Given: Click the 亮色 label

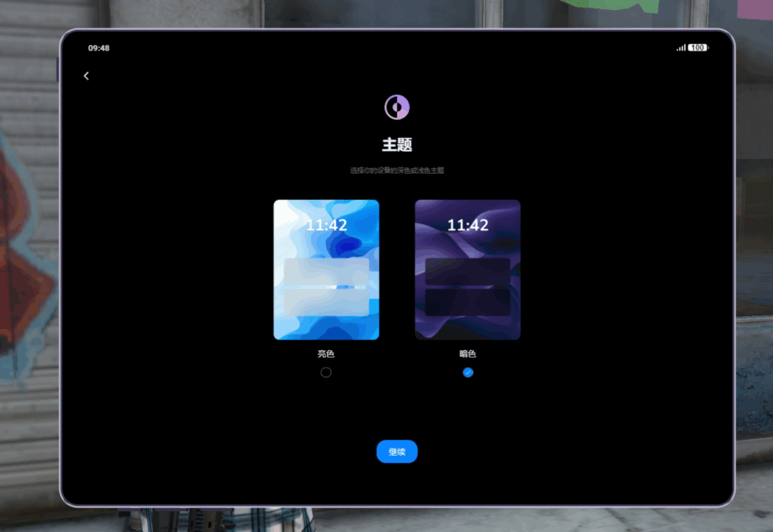Looking at the screenshot, I should (326, 354).
